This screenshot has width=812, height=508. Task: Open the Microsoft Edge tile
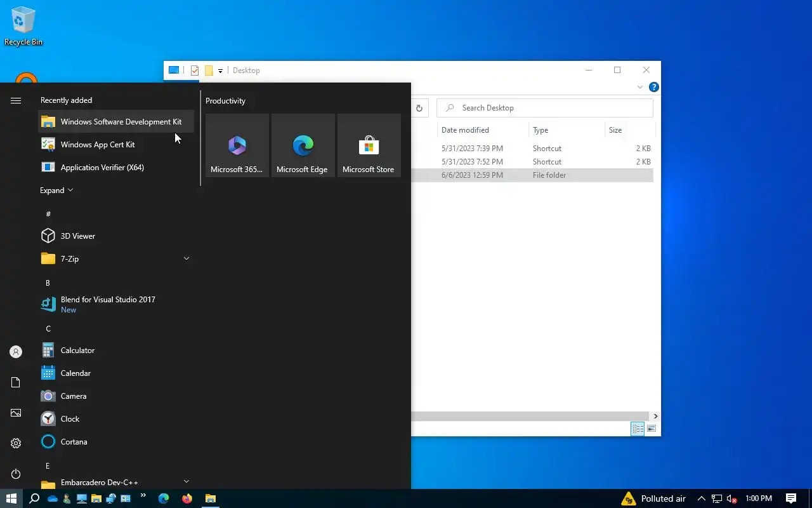303,145
